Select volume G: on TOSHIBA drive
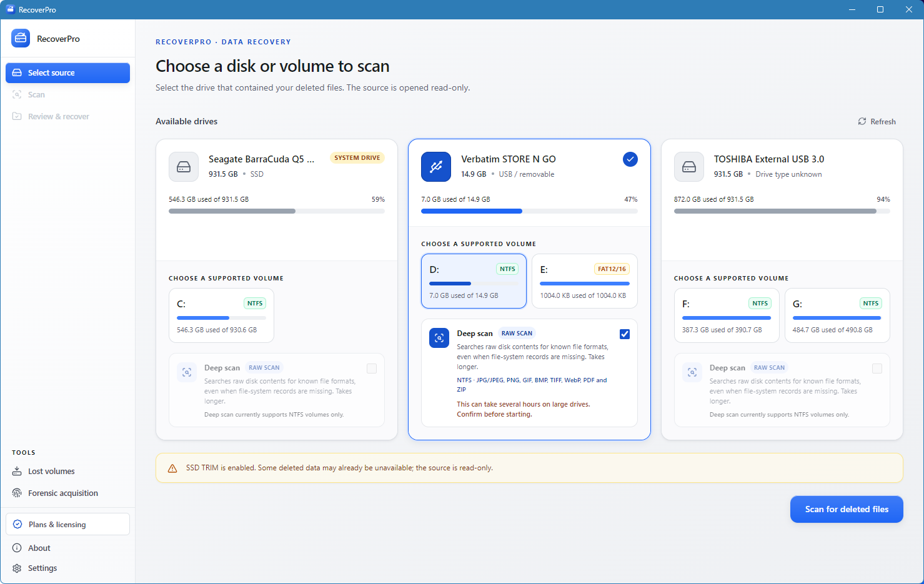924x584 pixels. pyautogui.click(x=837, y=315)
